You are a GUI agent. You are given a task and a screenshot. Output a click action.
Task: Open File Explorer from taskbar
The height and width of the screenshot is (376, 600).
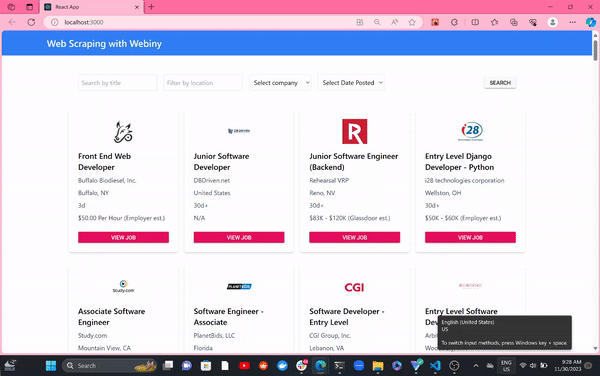click(378, 366)
